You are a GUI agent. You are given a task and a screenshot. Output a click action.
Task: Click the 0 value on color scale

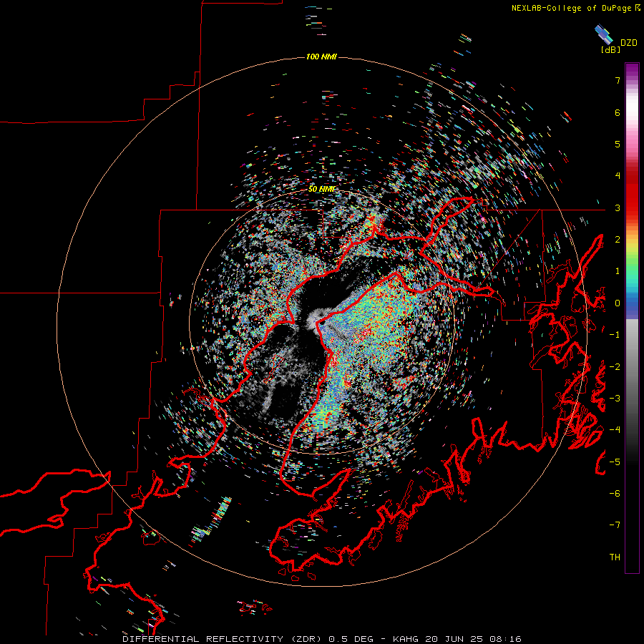click(x=618, y=303)
